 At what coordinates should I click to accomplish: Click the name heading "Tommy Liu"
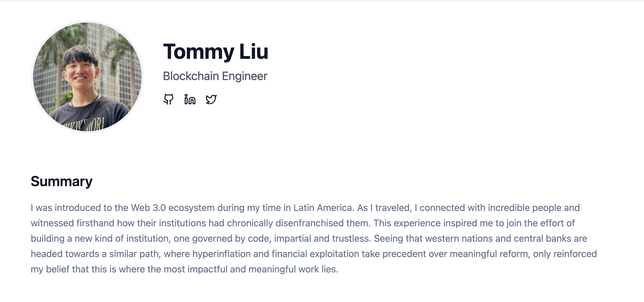(216, 51)
